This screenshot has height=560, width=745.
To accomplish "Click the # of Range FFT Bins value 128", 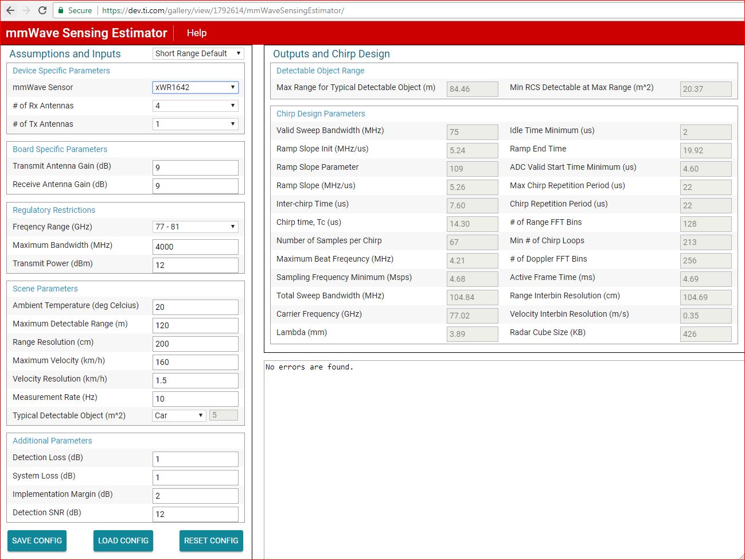I will [706, 224].
